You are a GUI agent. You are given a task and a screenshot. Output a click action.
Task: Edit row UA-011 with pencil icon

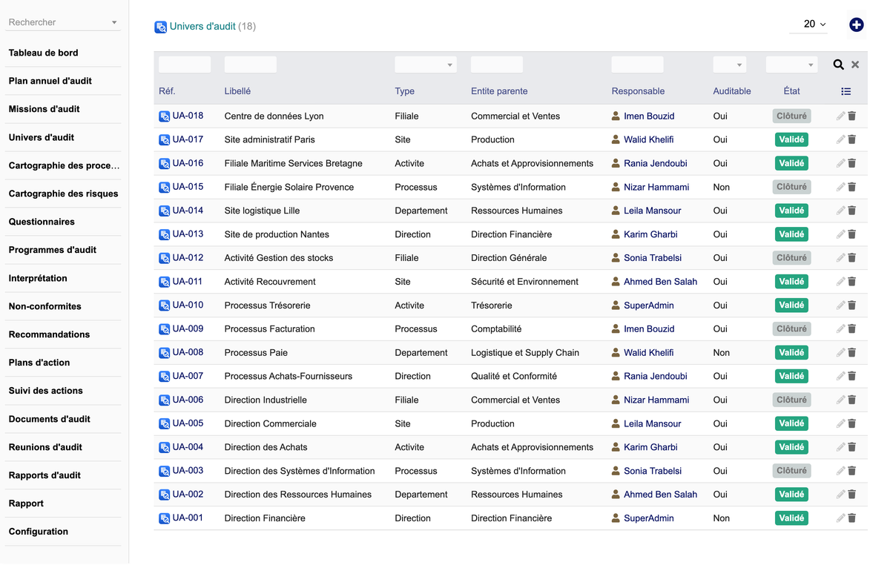click(x=840, y=282)
